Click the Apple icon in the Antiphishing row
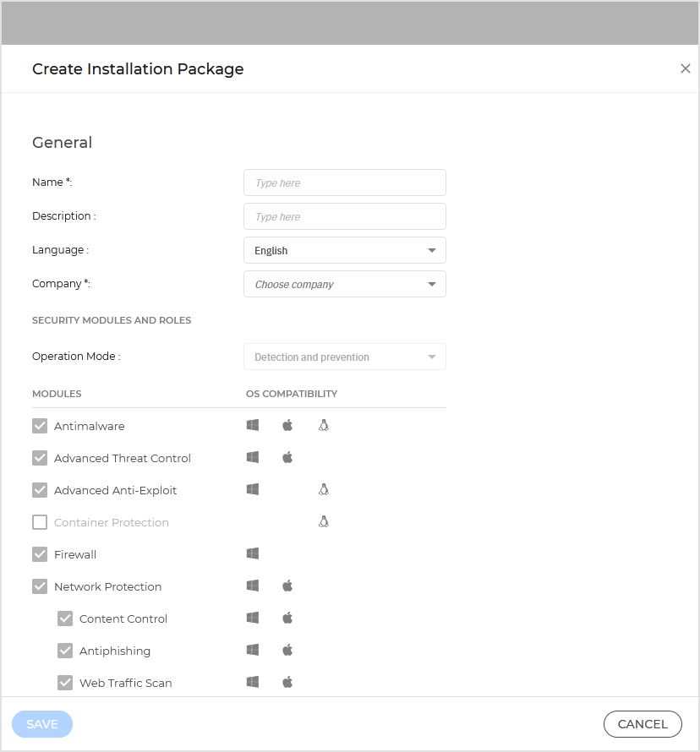 tap(287, 650)
